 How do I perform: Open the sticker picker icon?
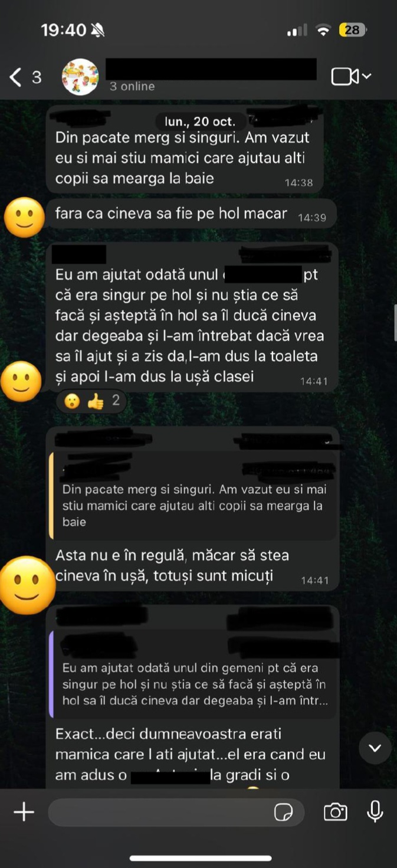pos(284,813)
